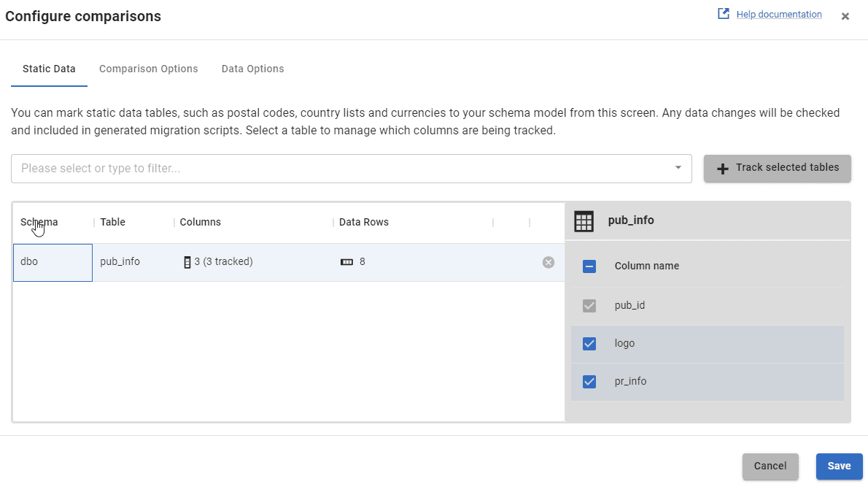Sort by the Table column header
The image size is (868, 484).
[112, 222]
